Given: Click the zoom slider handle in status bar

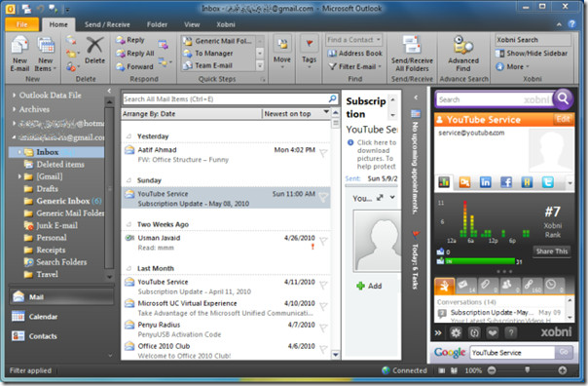Looking at the screenshot, I should click(x=528, y=370).
